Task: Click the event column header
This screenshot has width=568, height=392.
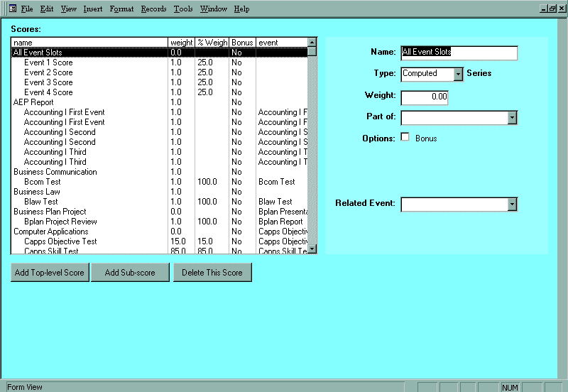Action: click(x=281, y=43)
